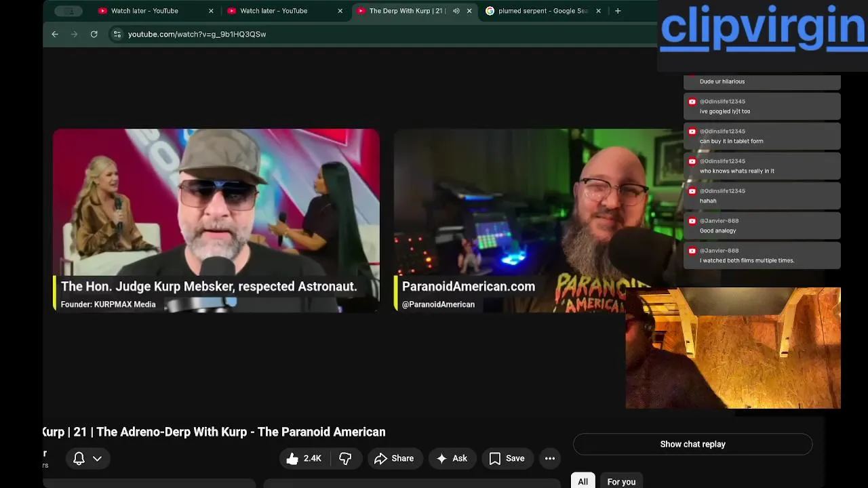Click YouTube icon beside 'Good analogy'
Screen dimensions: 868x488
(x=692, y=221)
